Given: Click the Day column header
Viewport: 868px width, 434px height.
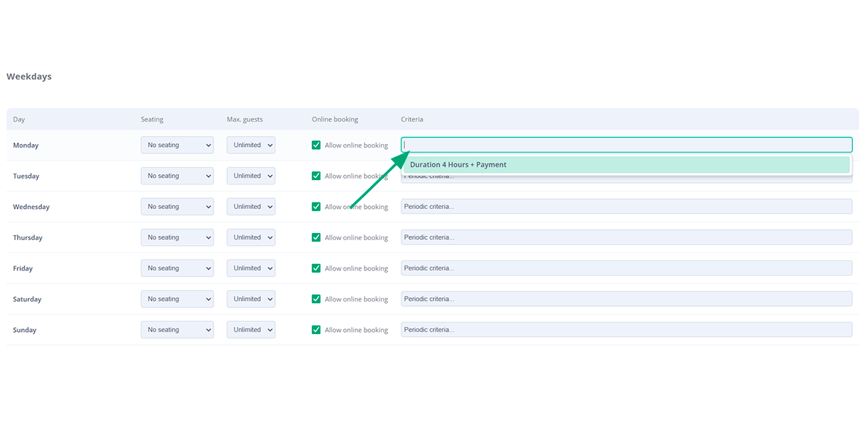Looking at the screenshot, I should pos(18,119).
